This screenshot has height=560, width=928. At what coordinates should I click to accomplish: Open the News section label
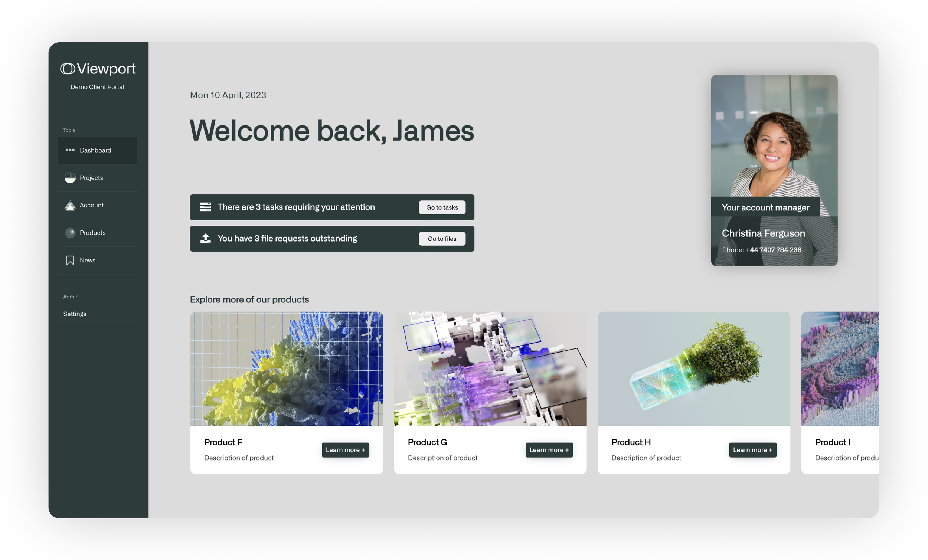[x=87, y=260]
